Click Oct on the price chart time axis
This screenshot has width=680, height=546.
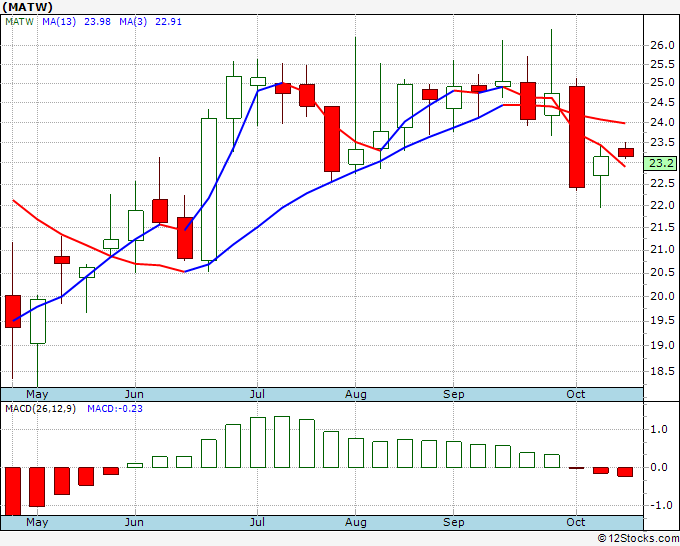click(x=575, y=394)
